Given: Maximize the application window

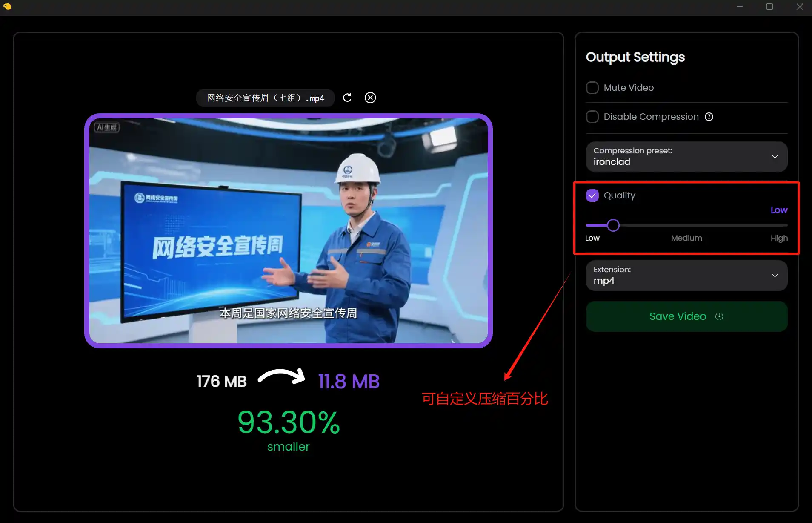Looking at the screenshot, I should click(x=769, y=7).
